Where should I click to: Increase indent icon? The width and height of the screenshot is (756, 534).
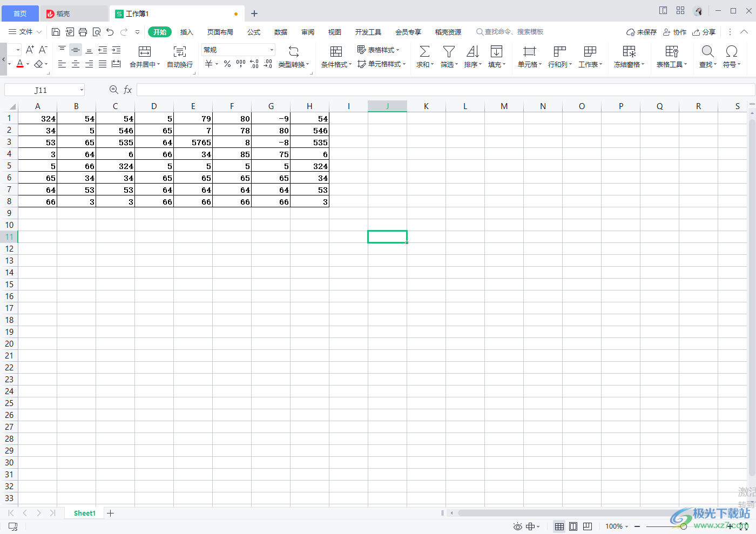116,50
